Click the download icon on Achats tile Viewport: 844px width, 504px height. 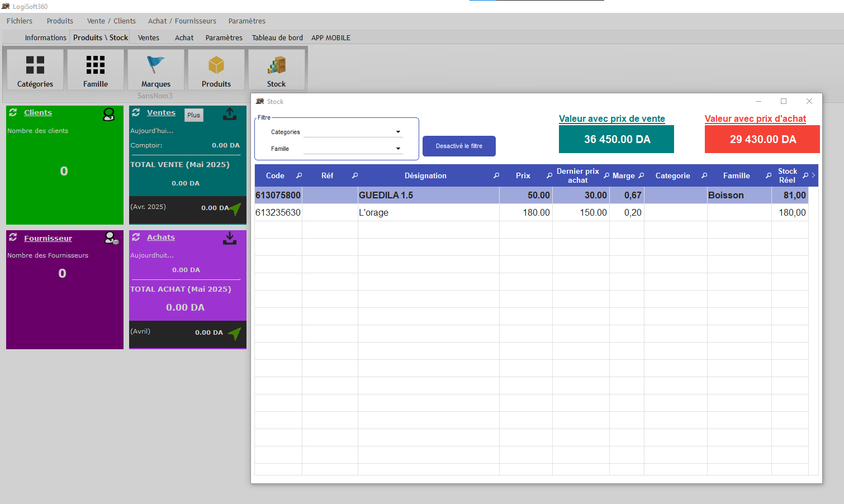tap(230, 239)
